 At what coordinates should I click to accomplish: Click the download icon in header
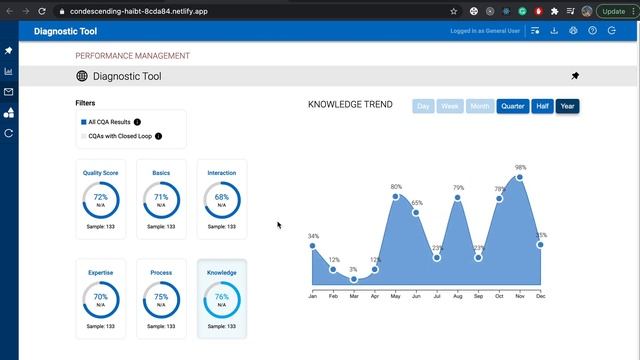point(554,31)
